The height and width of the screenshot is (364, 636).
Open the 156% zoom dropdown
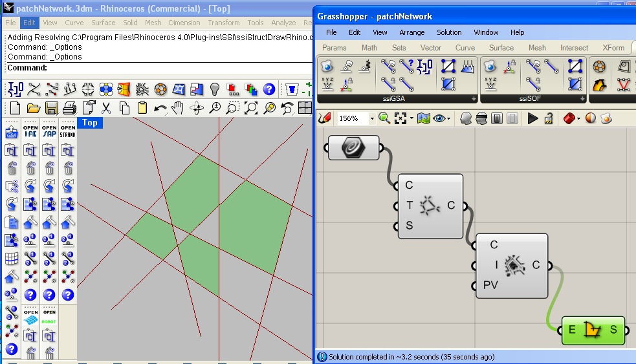(372, 118)
